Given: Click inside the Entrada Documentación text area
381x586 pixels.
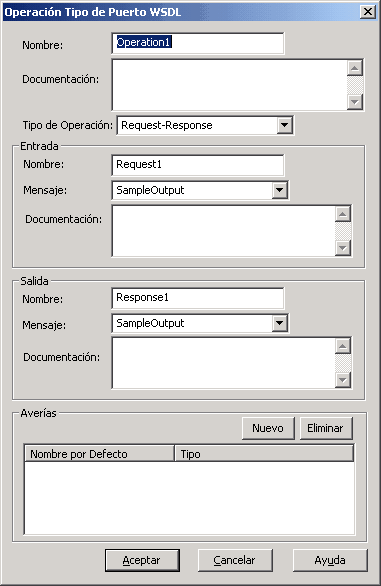Looking at the screenshot, I should (x=223, y=231).
